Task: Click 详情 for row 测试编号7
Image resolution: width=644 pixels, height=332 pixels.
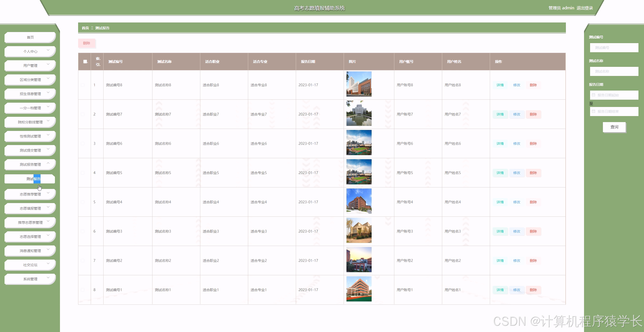Action: tap(500, 114)
